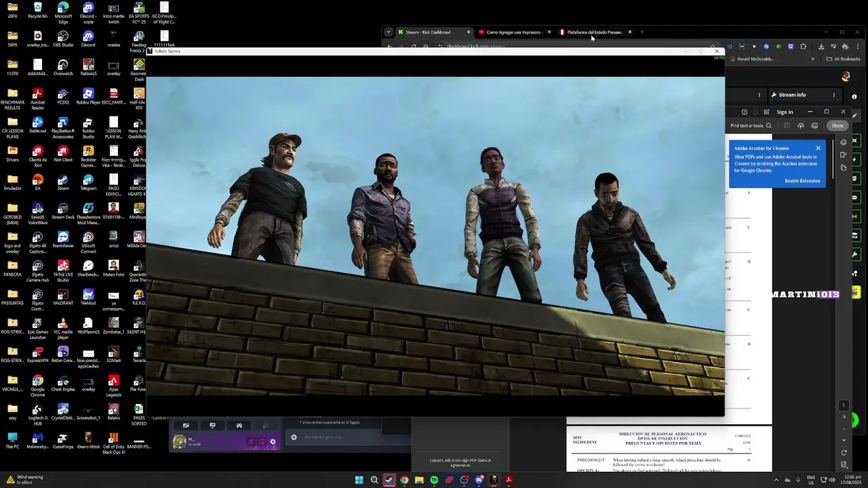Screen dimensions: 868x488
Task: Switch to the Stream - Kick Dashboard tab
Action: (434, 32)
